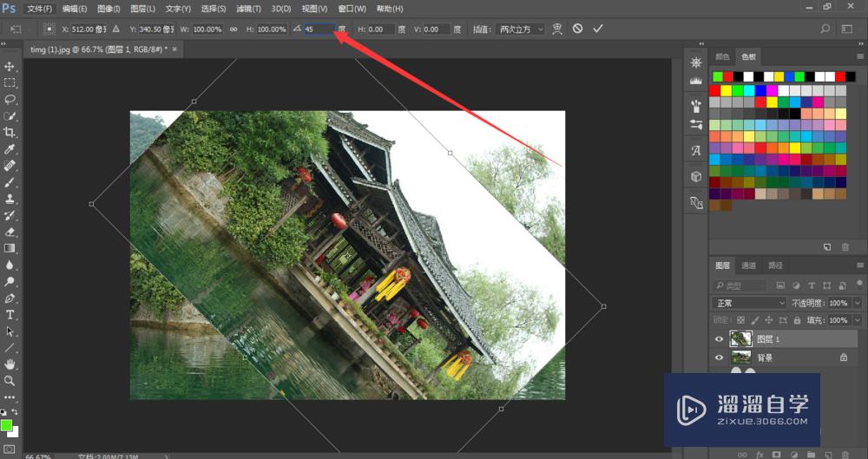The image size is (868, 459).
Task: Toggle lock position in Layers panel
Action: click(769, 320)
